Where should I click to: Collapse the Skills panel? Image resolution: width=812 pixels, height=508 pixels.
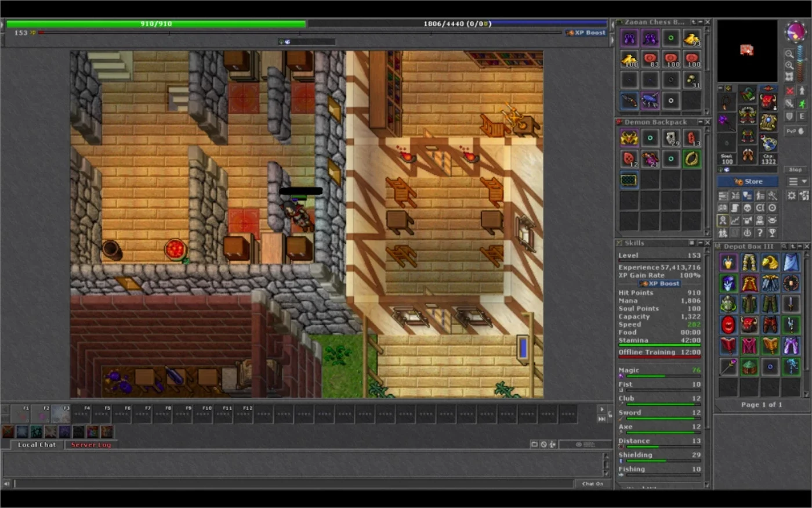click(700, 243)
